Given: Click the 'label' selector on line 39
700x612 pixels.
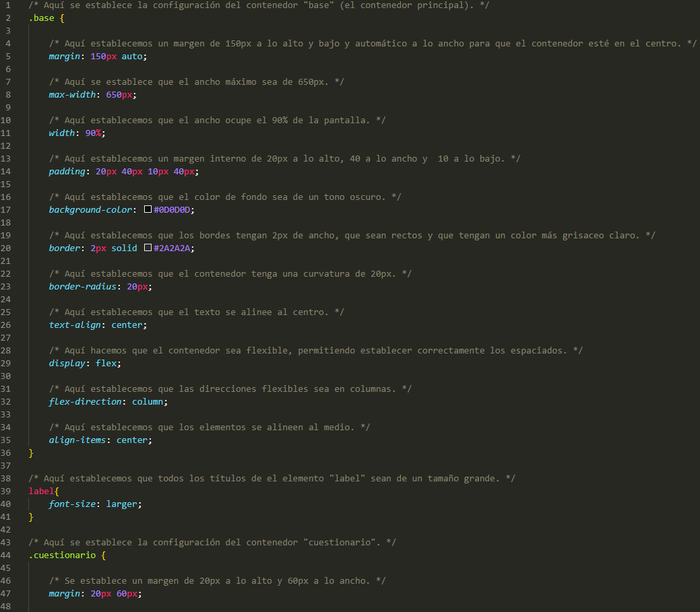Looking at the screenshot, I should (x=42, y=491).
